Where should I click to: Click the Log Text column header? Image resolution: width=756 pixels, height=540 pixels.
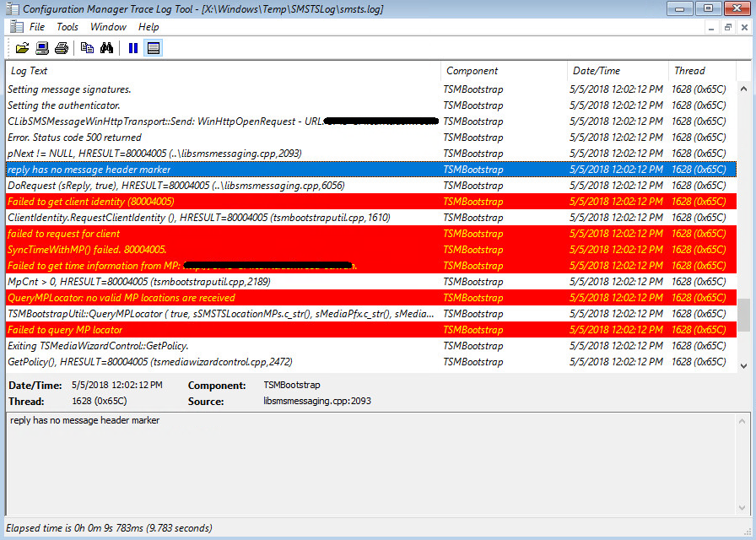click(224, 71)
